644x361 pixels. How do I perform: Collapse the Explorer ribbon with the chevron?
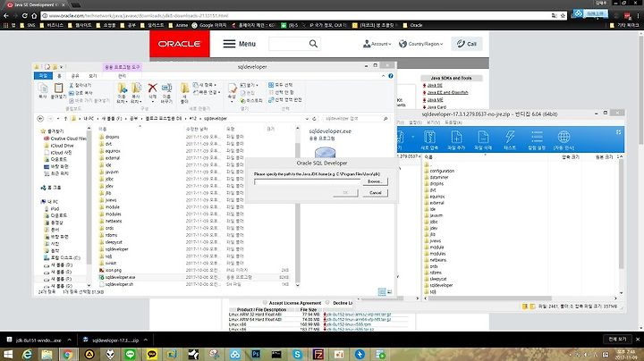pos(383,76)
